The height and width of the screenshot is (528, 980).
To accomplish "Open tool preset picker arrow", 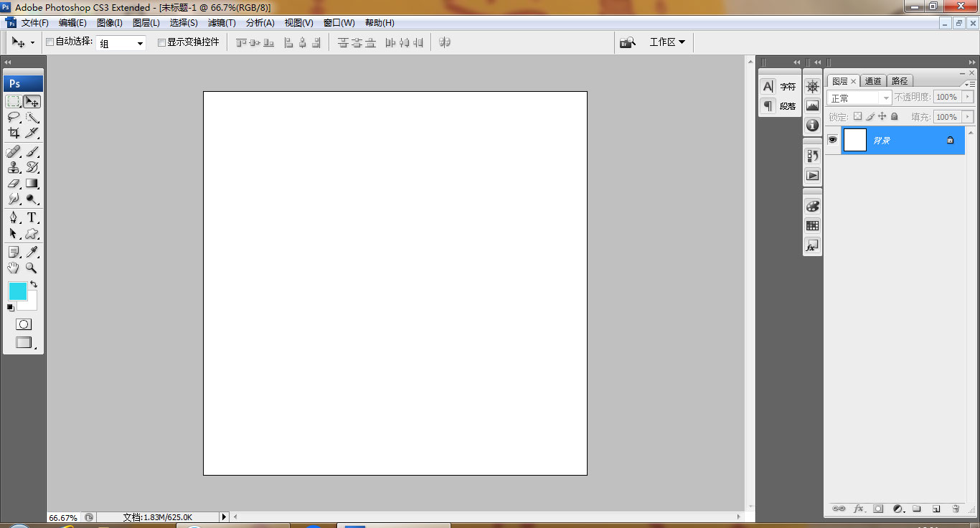I will [x=32, y=43].
